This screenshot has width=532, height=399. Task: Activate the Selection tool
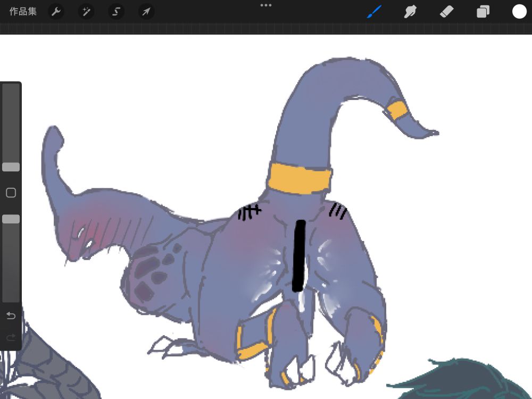[x=116, y=12]
